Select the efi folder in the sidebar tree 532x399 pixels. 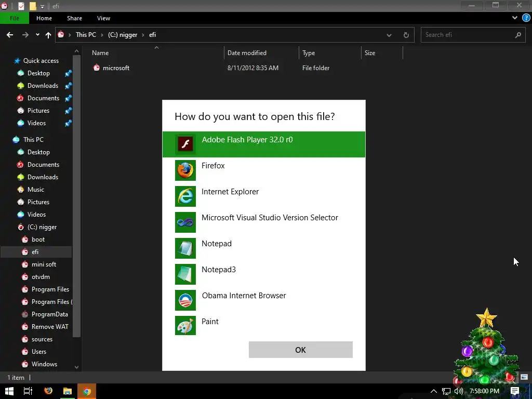[x=36, y=252]
